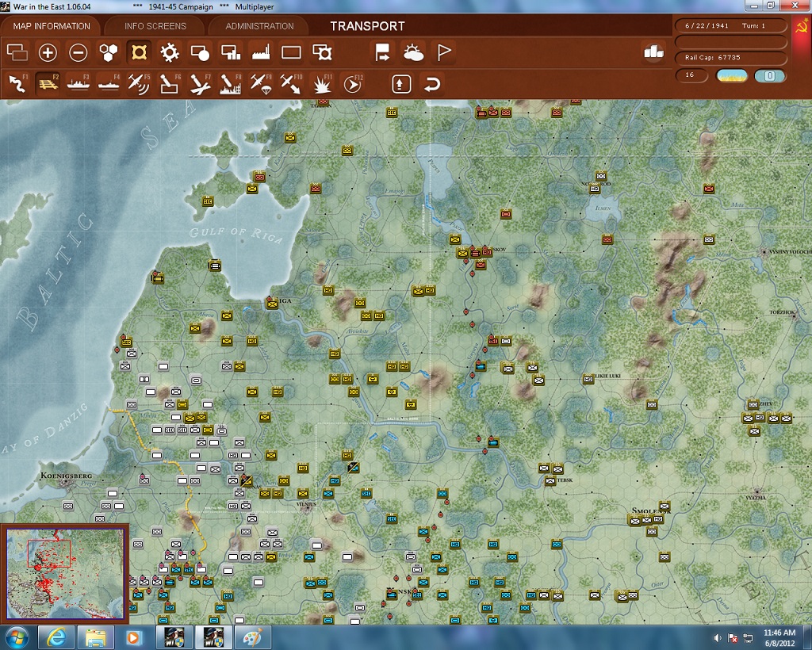Click the Riga city hex on map

272,304
